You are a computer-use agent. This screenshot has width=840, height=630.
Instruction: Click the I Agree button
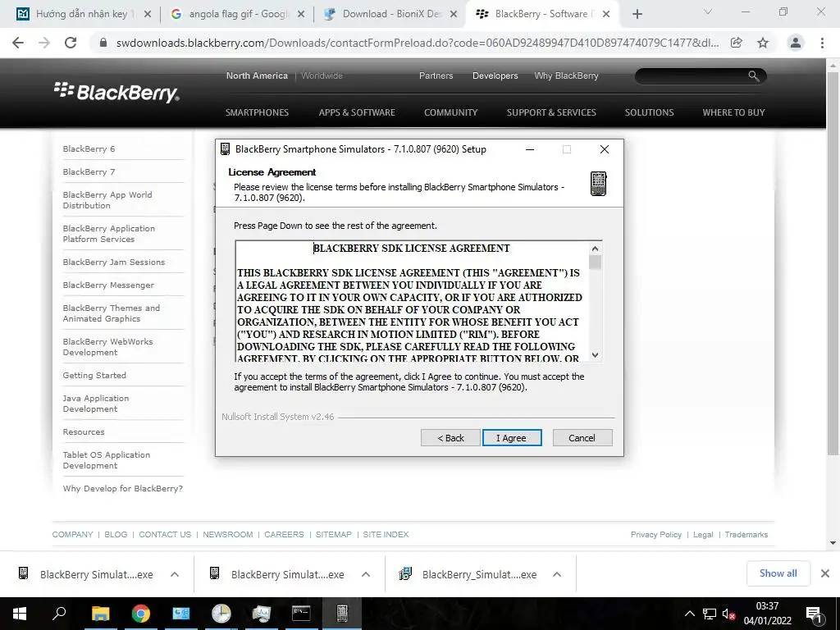point(512,438)
